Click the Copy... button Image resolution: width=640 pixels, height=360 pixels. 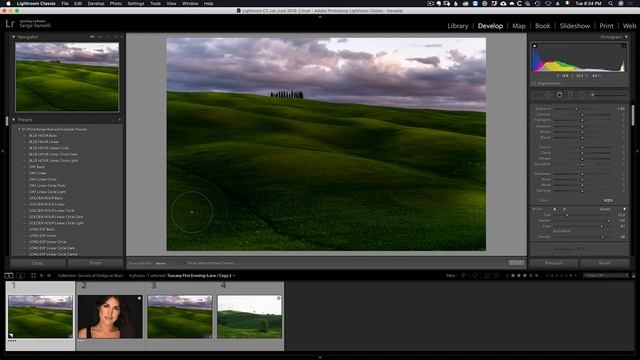click(x=38, y=263)
